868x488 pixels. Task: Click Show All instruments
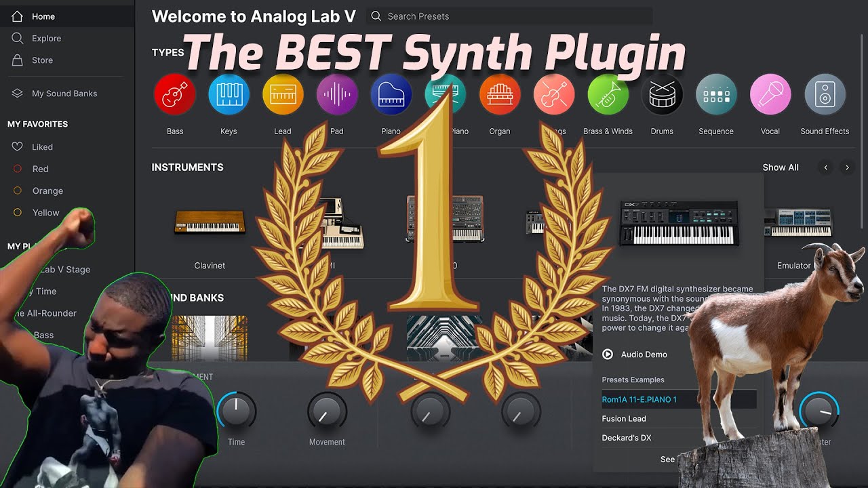(781, 167)
